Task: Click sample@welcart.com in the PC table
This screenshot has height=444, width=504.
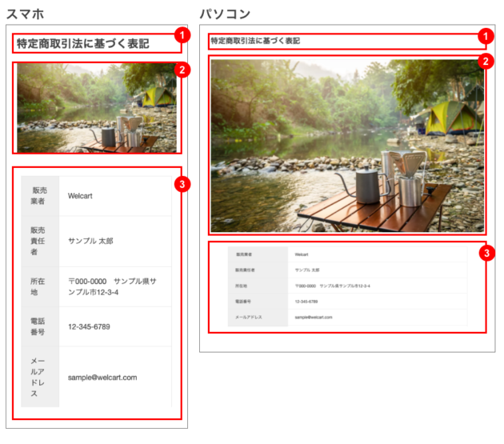Action: pyautogui.click(x=314, y=317)
